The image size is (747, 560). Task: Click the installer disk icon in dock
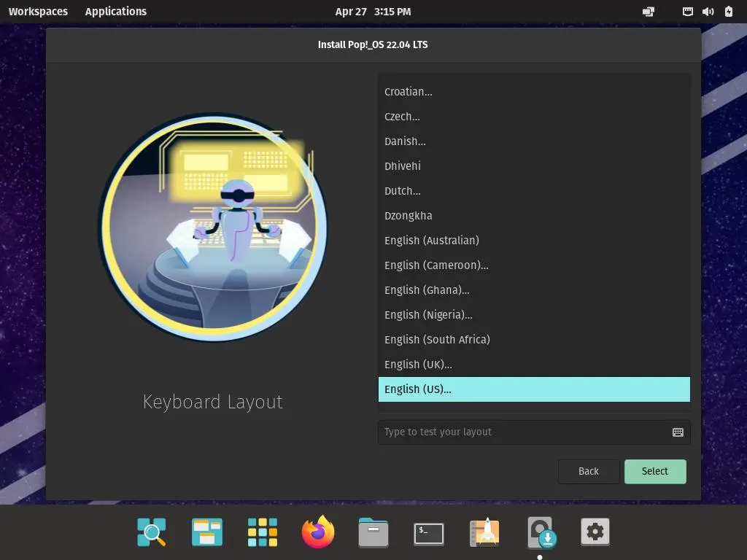coord(541,533)
